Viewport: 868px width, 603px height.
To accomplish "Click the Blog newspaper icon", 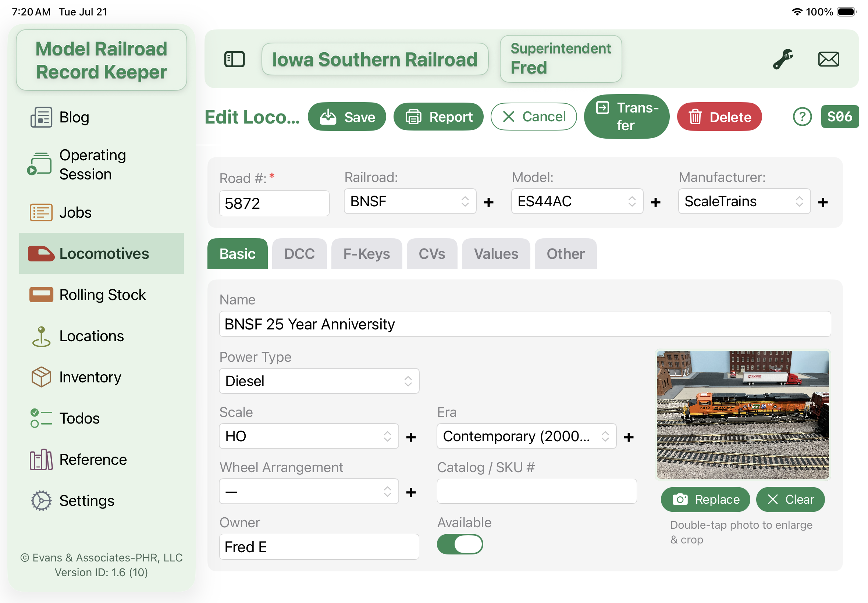I will [x=41, y=117].
